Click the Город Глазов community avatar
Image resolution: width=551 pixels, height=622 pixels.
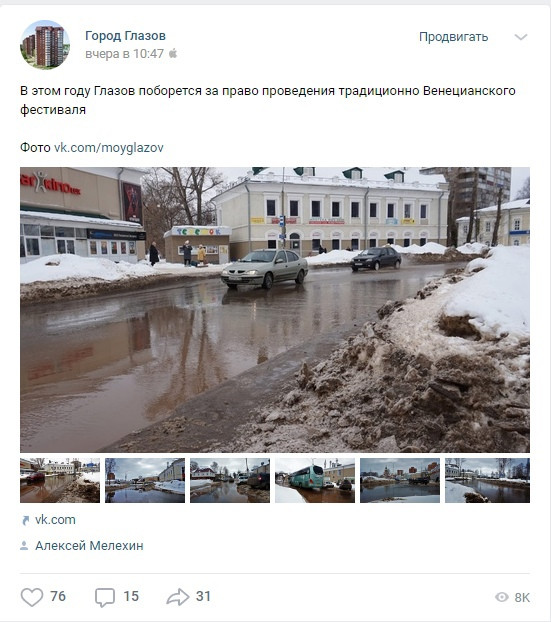click(45, 44)
